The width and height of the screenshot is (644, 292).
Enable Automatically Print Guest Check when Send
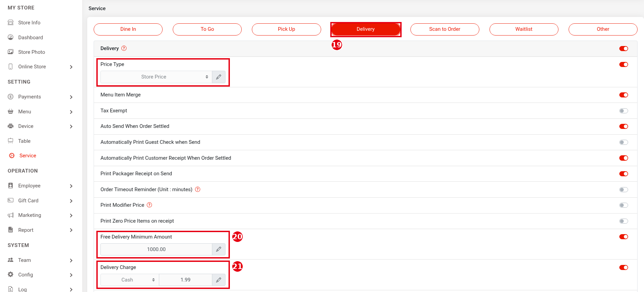tap(624, 142)
